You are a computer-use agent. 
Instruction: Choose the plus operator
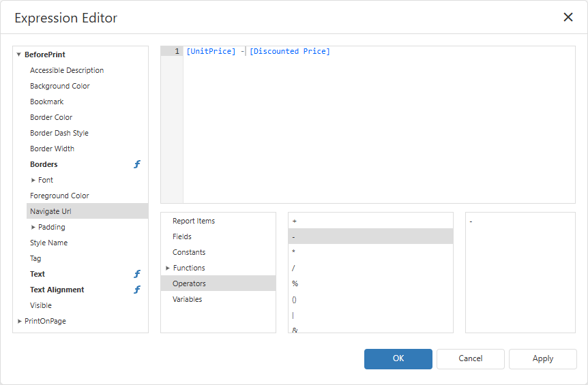(x=370, y=221)
